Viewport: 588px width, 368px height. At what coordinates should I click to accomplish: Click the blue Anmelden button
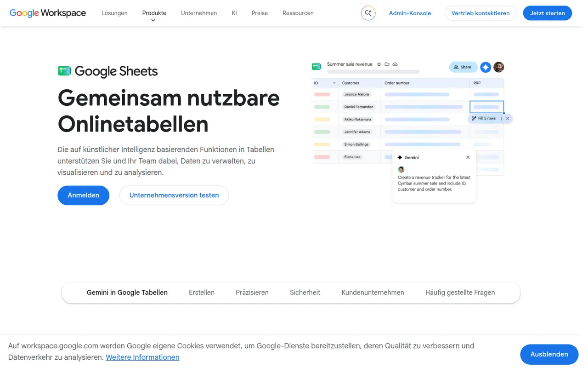click(x=84, y=195)
